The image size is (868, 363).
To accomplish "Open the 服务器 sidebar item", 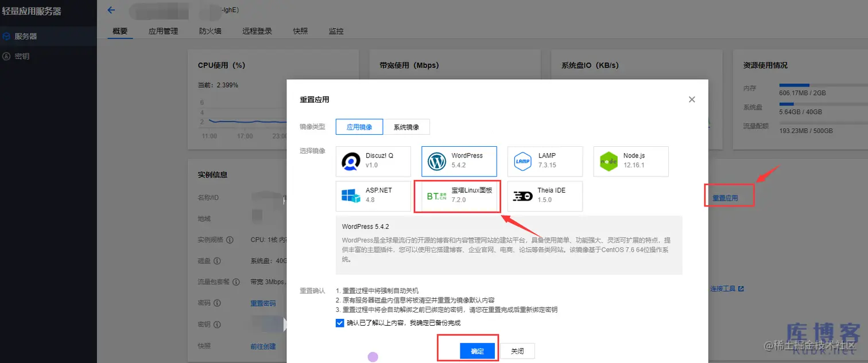I will (48, 36).
